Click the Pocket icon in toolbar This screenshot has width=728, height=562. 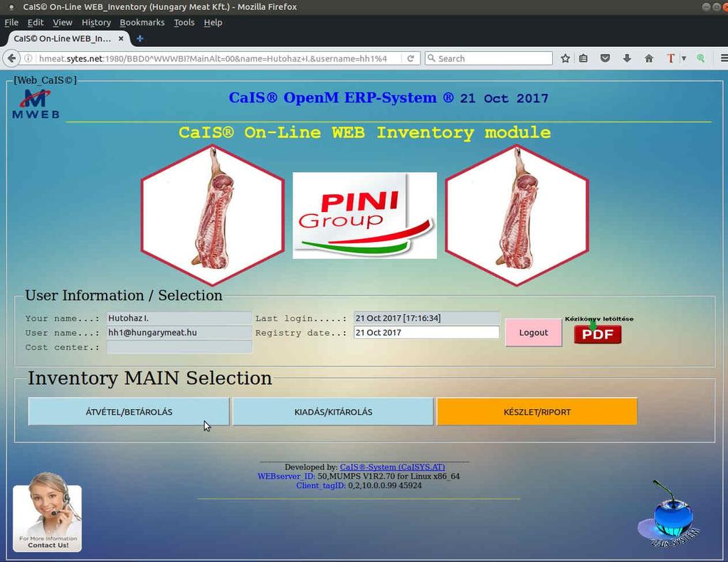point(605,58)
